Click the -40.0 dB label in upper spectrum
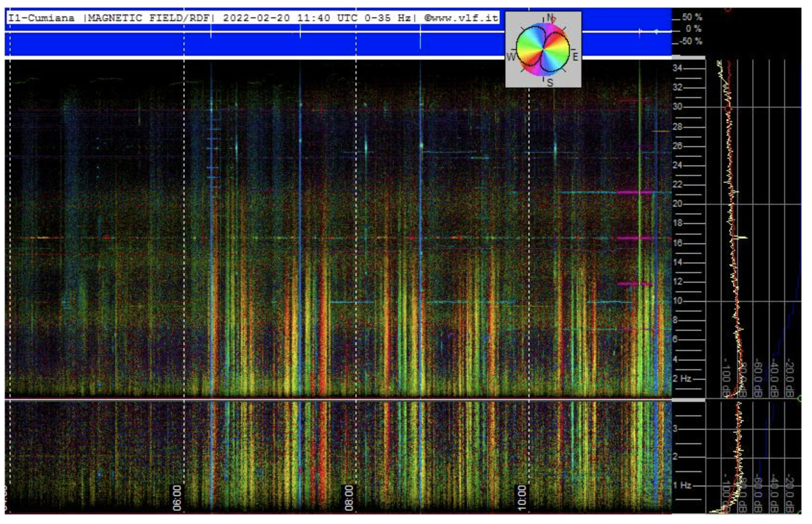The height and width of the screenshot is (524, 812). [774, 379]
